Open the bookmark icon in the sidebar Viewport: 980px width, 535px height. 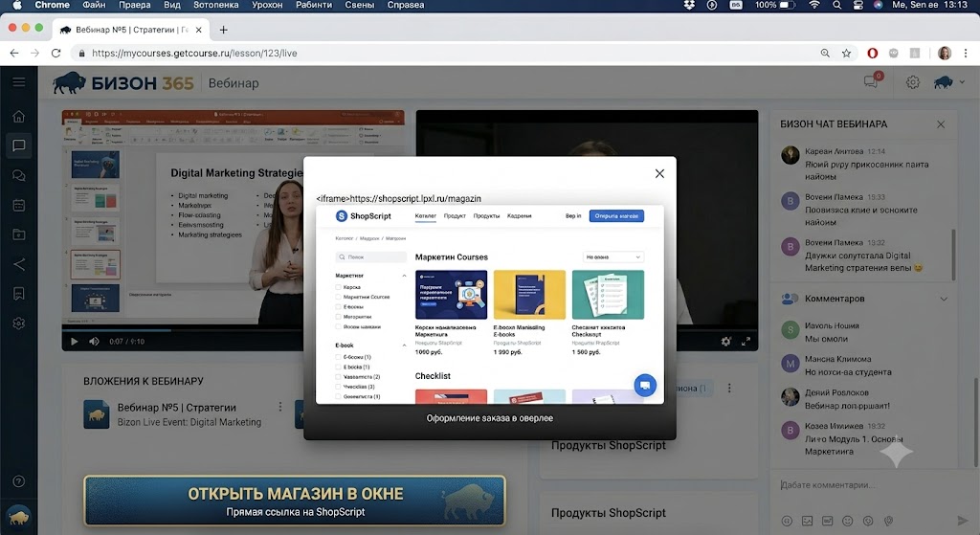[19, 294]
